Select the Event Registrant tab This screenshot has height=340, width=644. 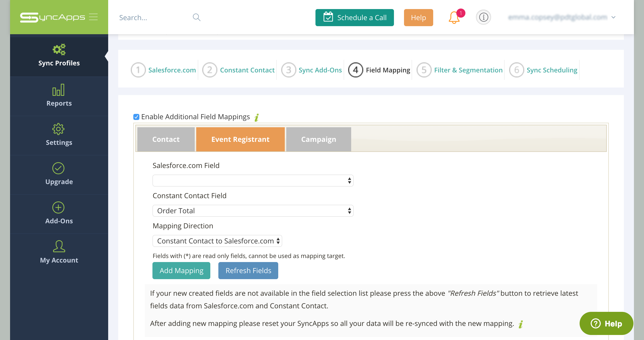pos(240,139)
